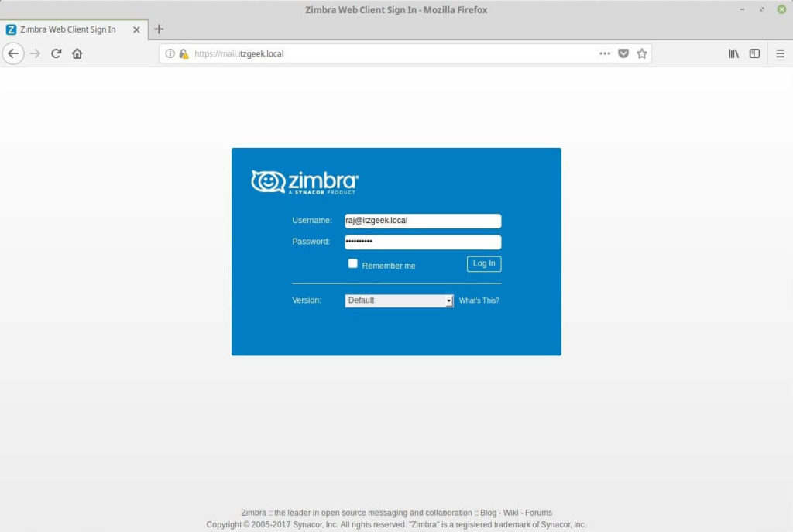The height and width of the screenshot is (532, 793).
Task: Open the Forums link in footer
Action: (x=539, y=513)
